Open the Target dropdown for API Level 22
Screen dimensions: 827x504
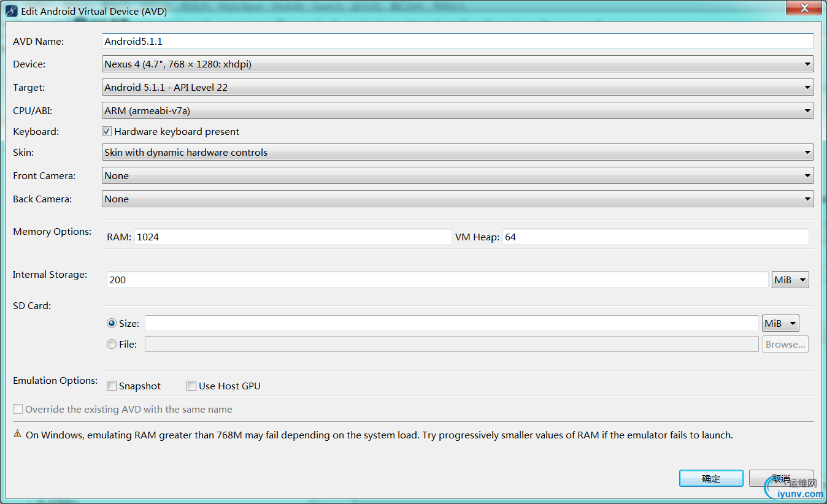[x=458, y=87]
